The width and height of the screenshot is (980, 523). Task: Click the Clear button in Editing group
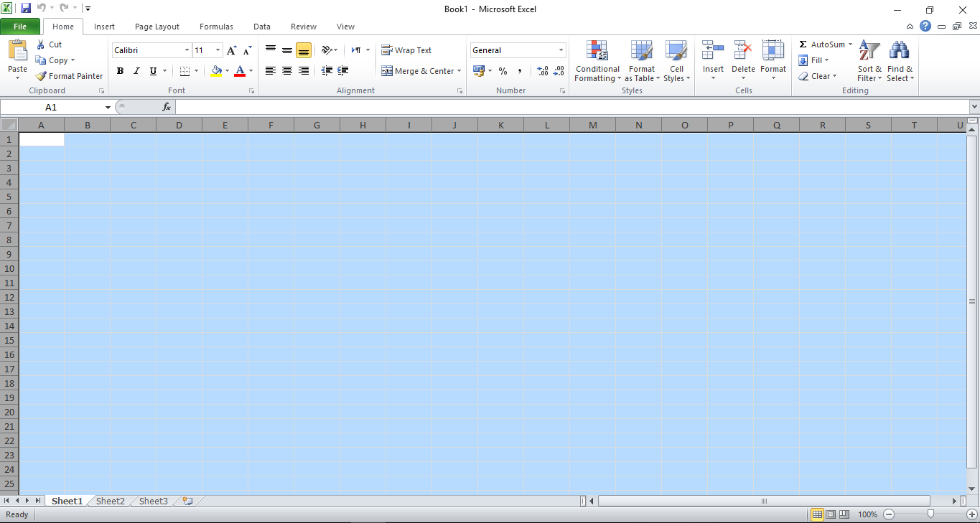[x=817, y=76]
